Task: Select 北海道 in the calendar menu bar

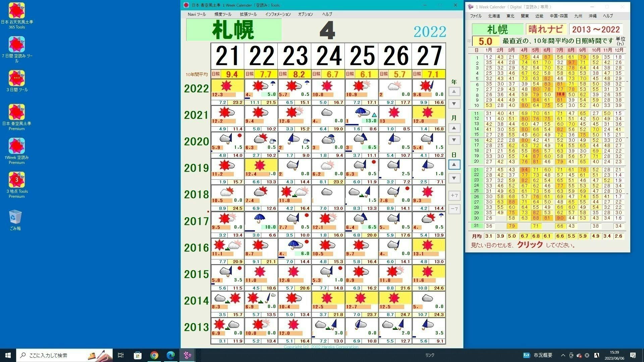Action: [493, 16]
